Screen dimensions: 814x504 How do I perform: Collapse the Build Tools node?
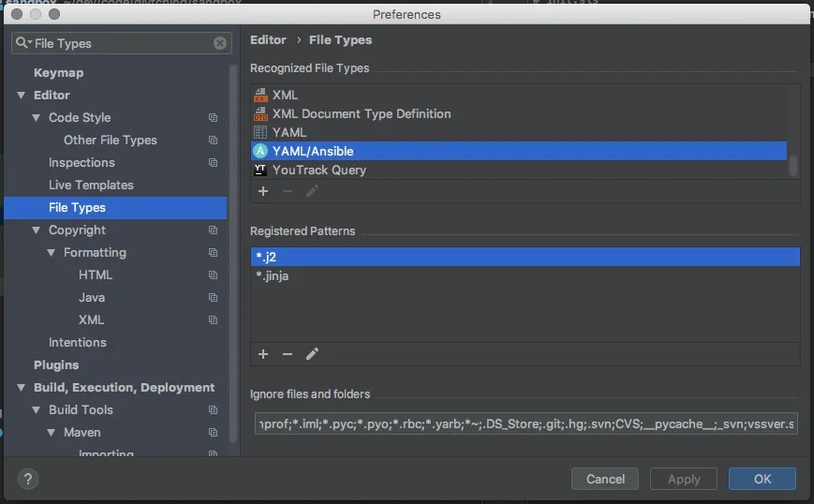(x=37, y=410)
